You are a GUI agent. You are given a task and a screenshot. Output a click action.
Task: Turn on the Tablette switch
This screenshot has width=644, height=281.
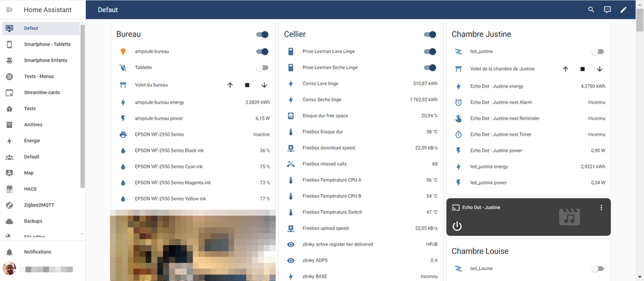point(262,68)
